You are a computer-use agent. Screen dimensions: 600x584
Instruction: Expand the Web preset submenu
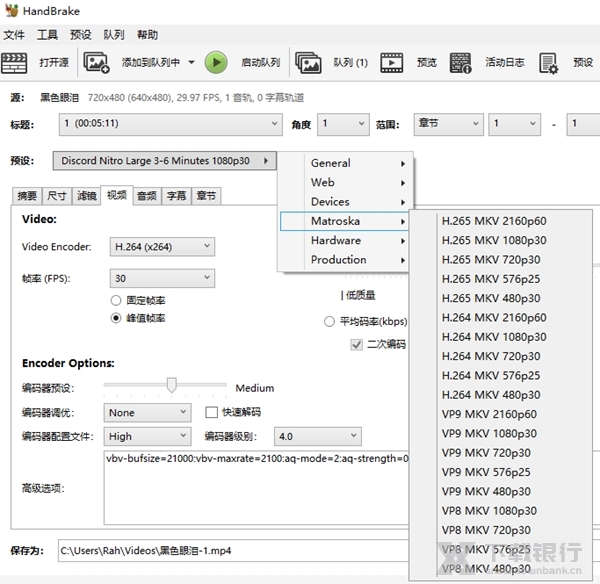346,183
